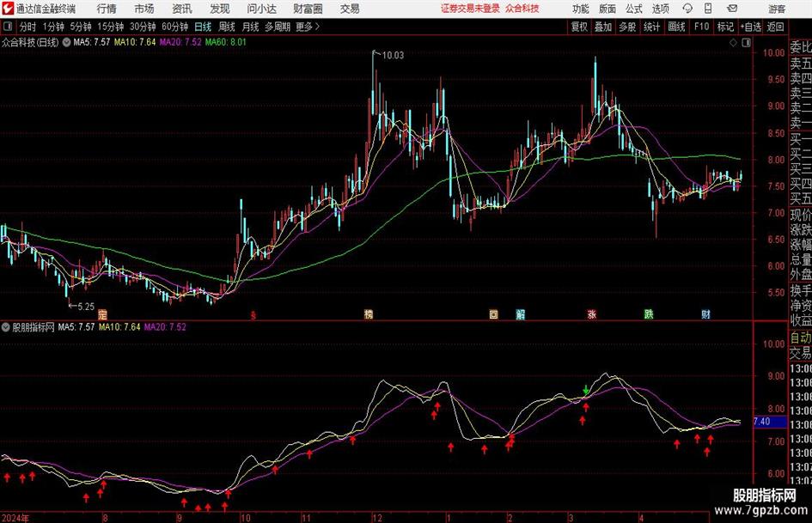Click the 解 event marker
The height and width of the screenshot is (523, 812).
click(x=521, y=314)
